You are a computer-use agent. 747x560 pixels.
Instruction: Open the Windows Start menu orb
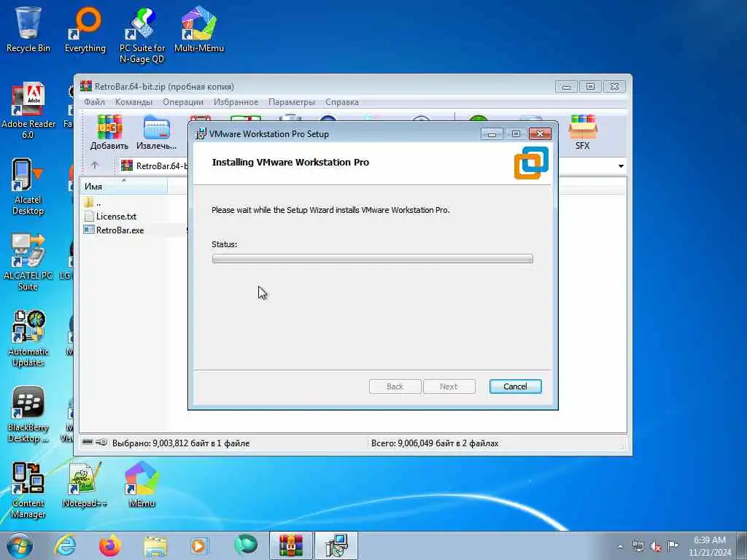pos(20,545)
